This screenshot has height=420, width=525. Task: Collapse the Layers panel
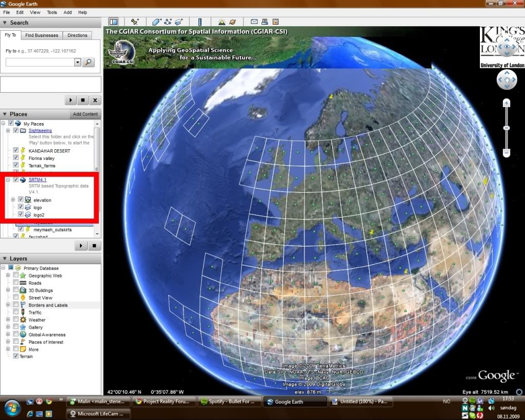tap(5, 258)
